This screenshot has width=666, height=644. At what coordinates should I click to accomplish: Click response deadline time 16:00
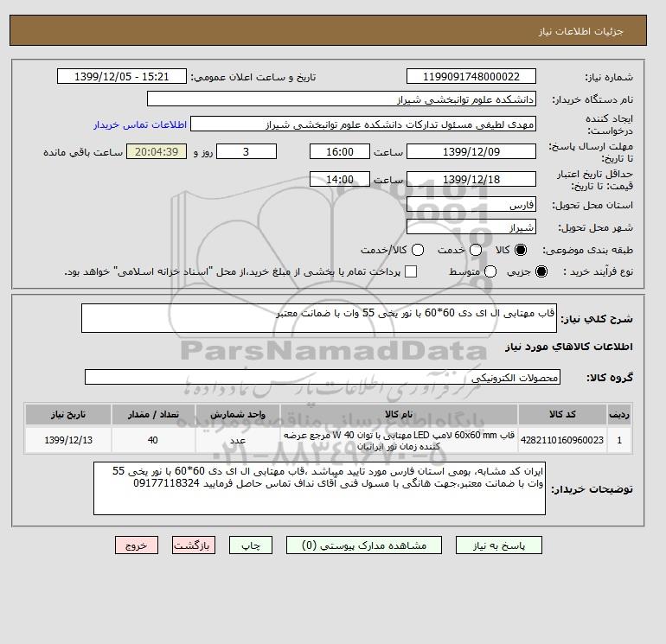(x=340, y=151)
